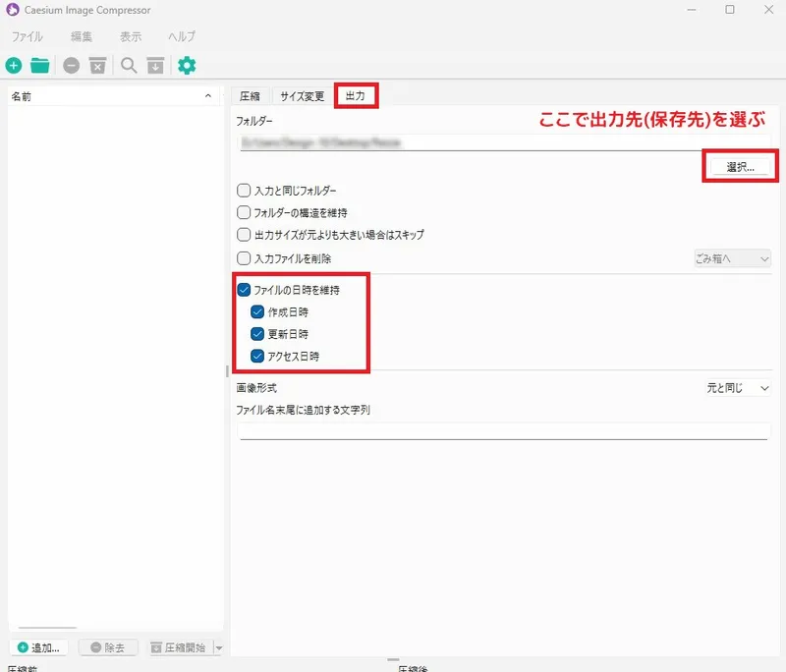Click the 圧縮開始 button
Image resolution: width=786 pixels, height=672 pixels.
(180, 648)
